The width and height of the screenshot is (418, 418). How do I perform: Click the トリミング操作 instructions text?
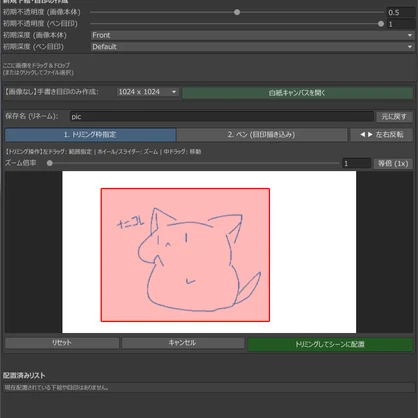[x=103, y=152]
